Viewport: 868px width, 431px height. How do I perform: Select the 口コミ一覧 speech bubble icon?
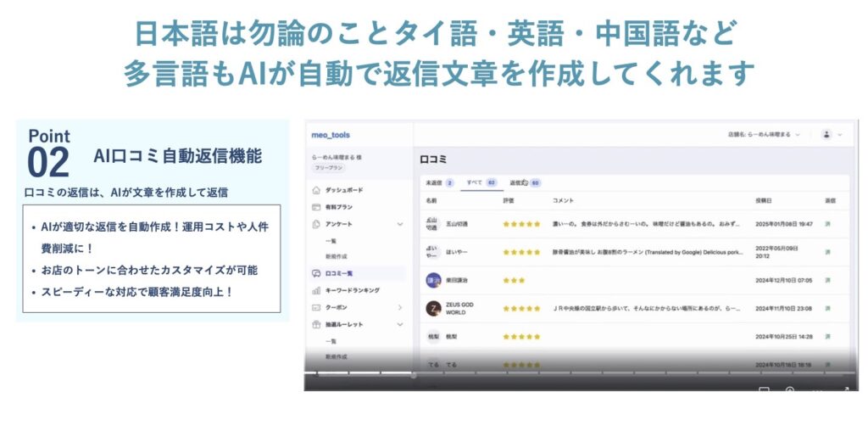tap(316, 273)
